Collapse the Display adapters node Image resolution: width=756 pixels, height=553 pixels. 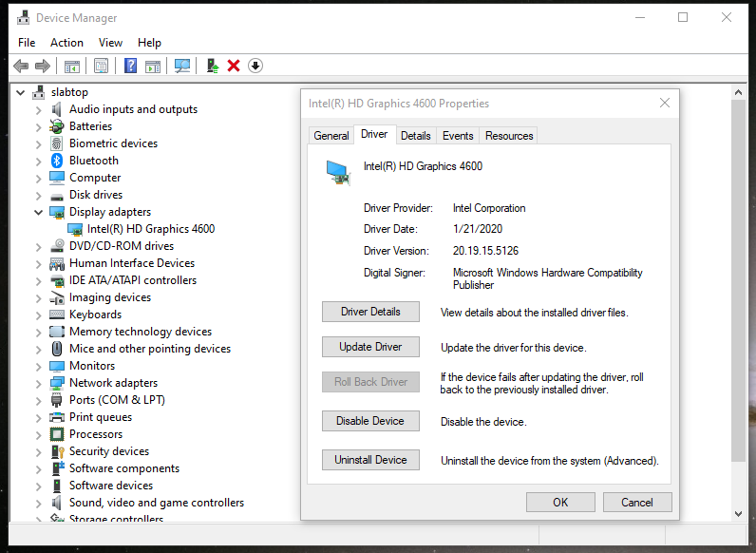(39, 212)
